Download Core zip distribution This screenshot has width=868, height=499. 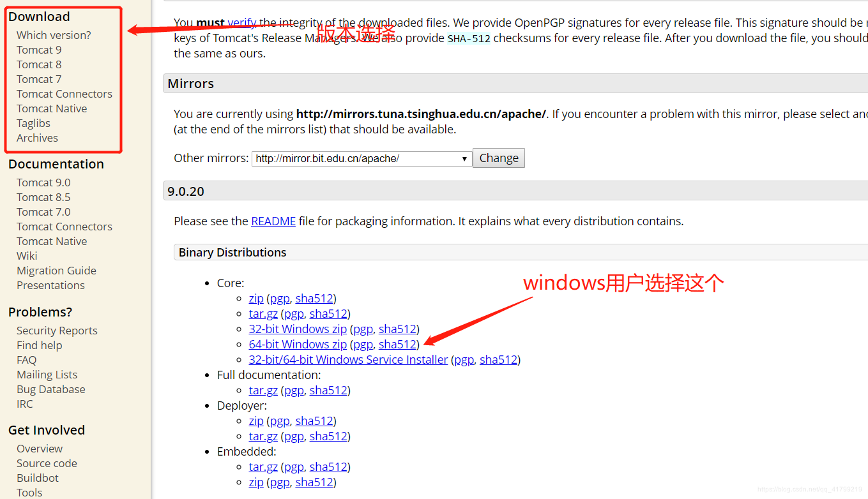[x=256, y=298]
